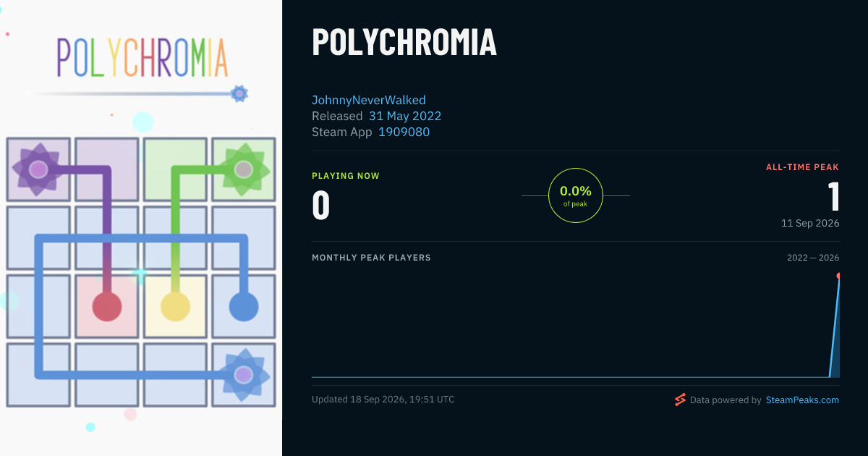The height and width of the screenshot is (456, 868).
Task: Click the SteamPeaks logo icon
Action: point(680,400)
